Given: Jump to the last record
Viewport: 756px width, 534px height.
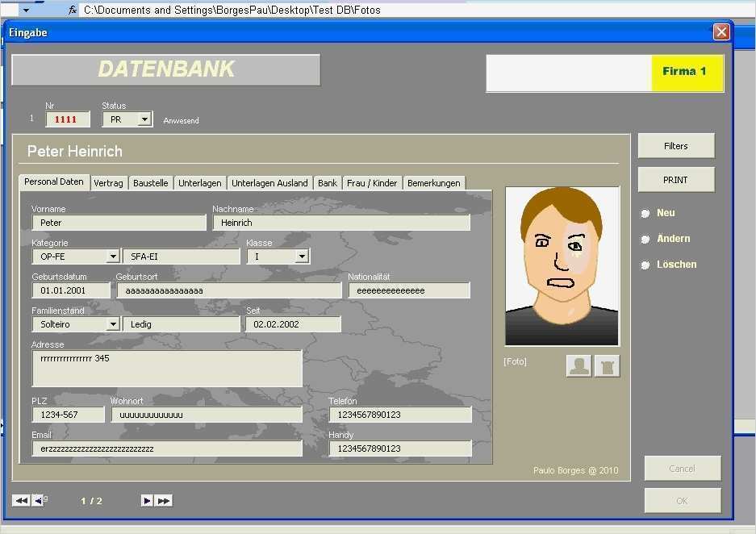Looking at the screenshot, I should [x=164, y=501].
